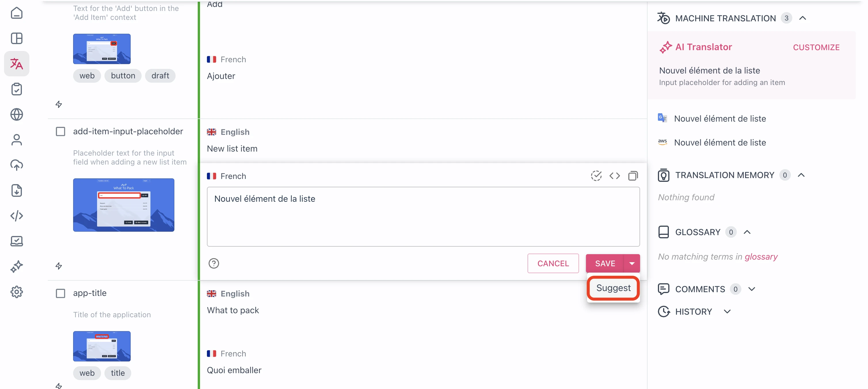Select the globe Languages icon

pos(16,114)
